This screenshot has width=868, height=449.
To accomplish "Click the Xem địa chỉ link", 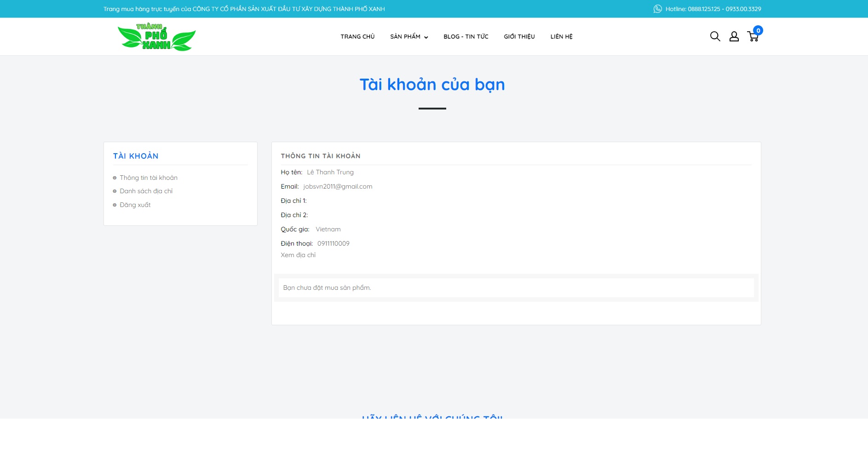I will (x=298, y=255).
